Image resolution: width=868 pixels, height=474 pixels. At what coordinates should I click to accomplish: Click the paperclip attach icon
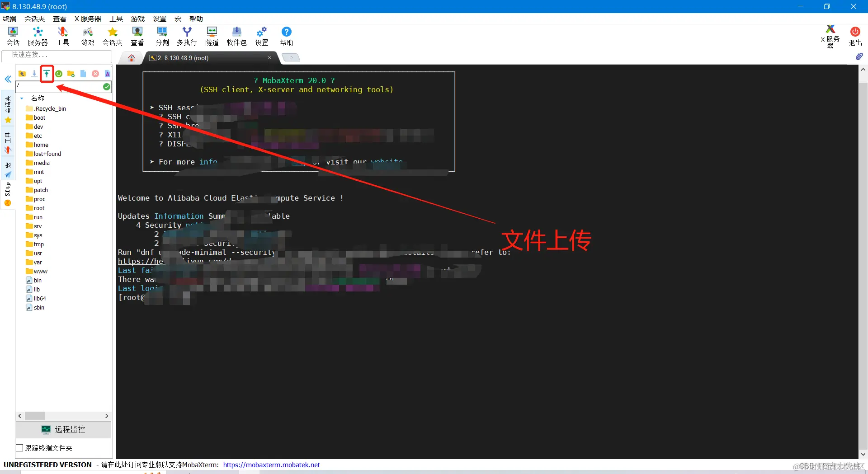click(x=859, y=56)
